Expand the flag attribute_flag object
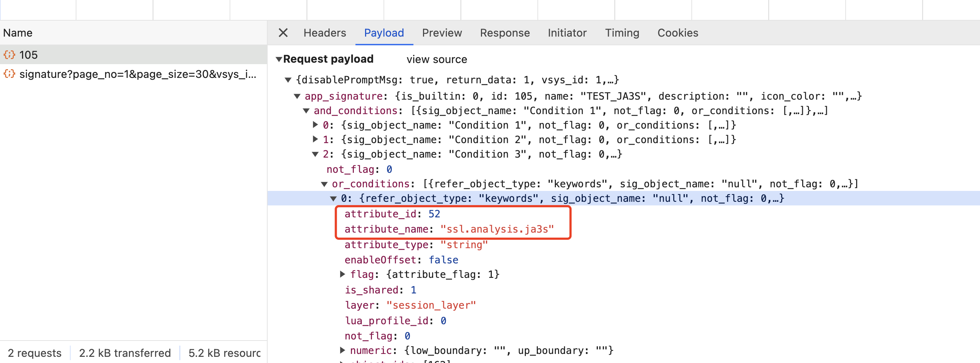The height and width of the screenshot is (363, 980). coord(342,274)
